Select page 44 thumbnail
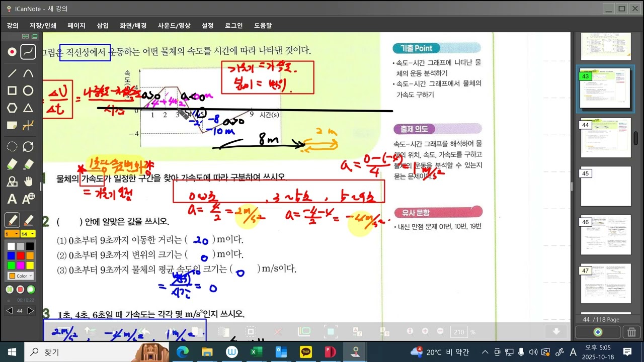This screenshot has width=644, height=362. [x=605, y=138]
